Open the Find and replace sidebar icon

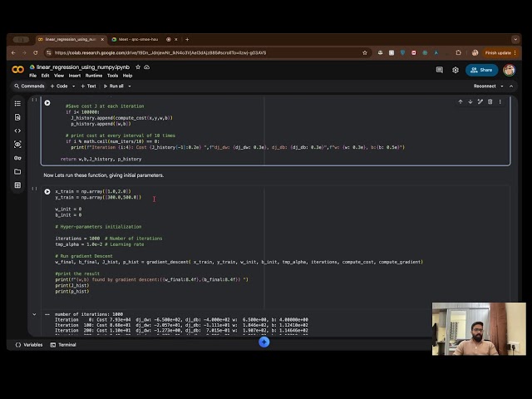tap(17, 117)
